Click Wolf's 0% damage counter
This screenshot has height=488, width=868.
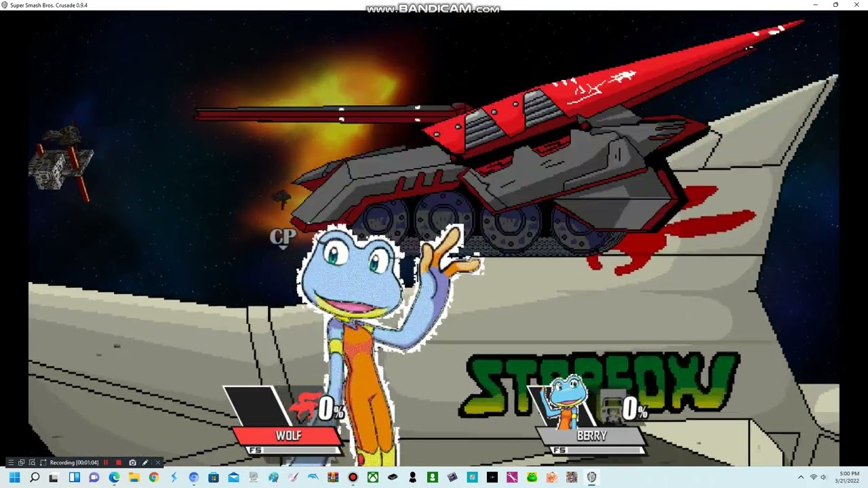pos(331,409)
